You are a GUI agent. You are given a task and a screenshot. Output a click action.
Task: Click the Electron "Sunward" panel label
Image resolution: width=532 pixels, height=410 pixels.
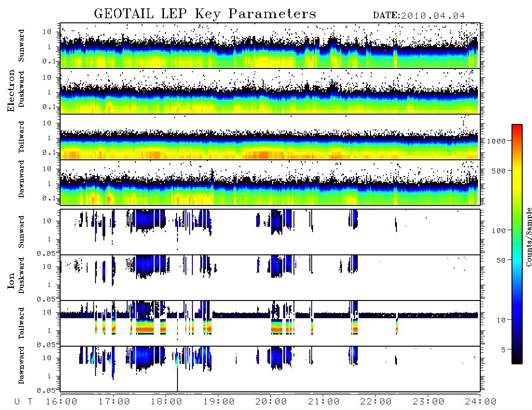click(x=21, y=46)
